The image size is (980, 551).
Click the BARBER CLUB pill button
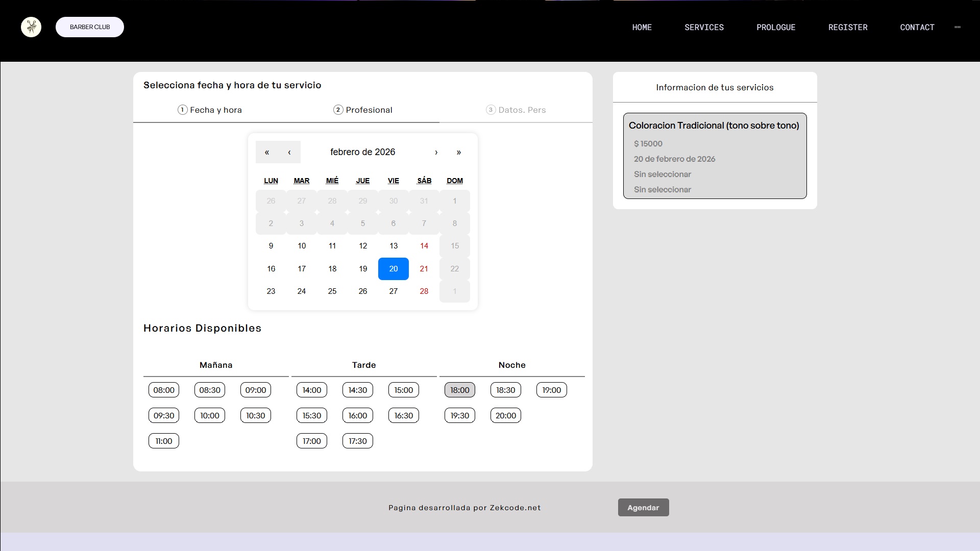click(90, 27)
